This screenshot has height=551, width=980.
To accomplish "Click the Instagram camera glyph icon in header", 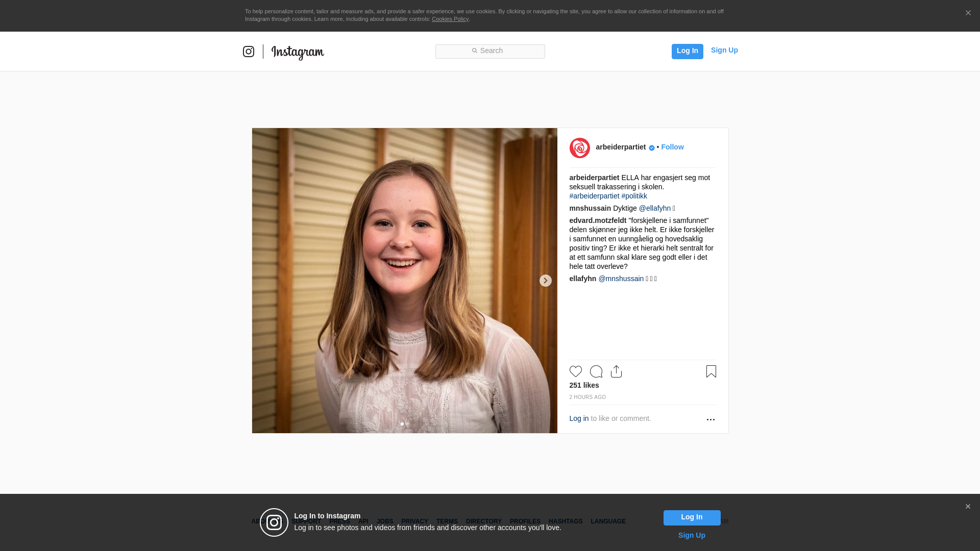I will click(249, 52).
